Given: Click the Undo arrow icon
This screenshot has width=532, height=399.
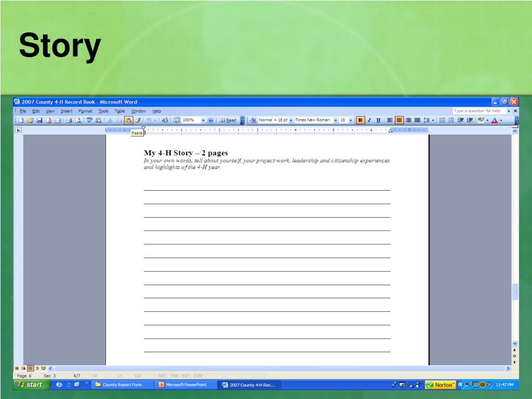Looking at the screenshot, I should [149, 120].
